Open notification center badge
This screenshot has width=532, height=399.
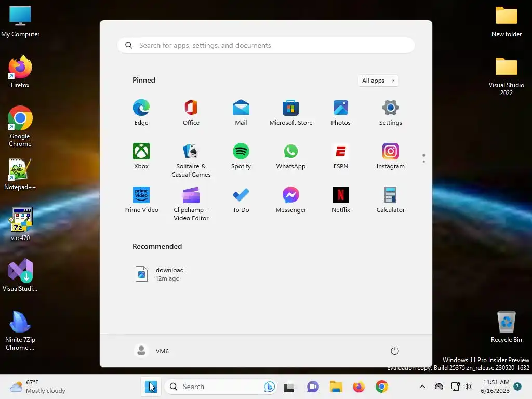[517, 386]
